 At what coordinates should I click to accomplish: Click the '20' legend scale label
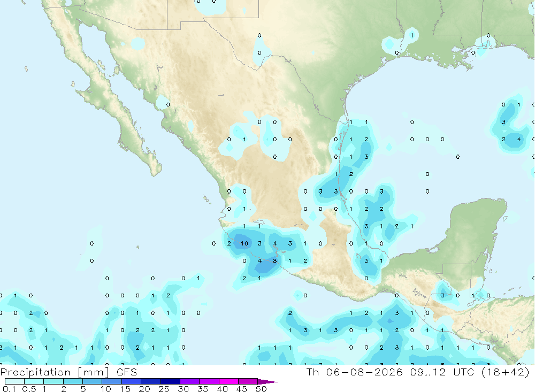144,389
